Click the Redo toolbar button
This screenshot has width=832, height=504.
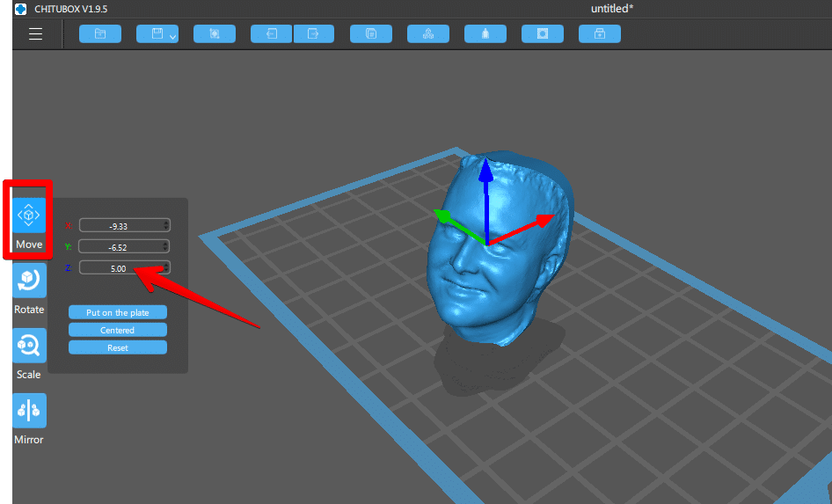(x=314, y=34)
